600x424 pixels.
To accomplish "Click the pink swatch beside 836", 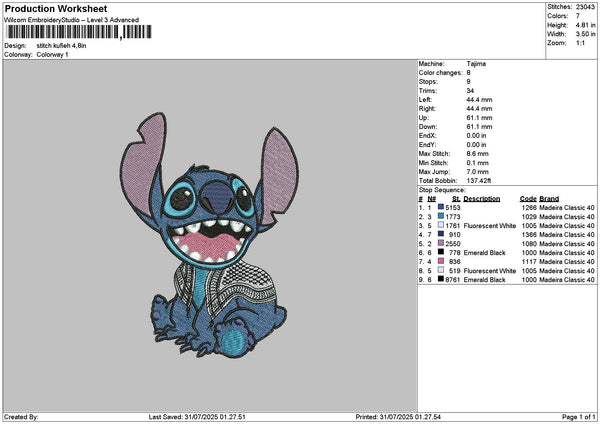I will [x=441, y=261].
